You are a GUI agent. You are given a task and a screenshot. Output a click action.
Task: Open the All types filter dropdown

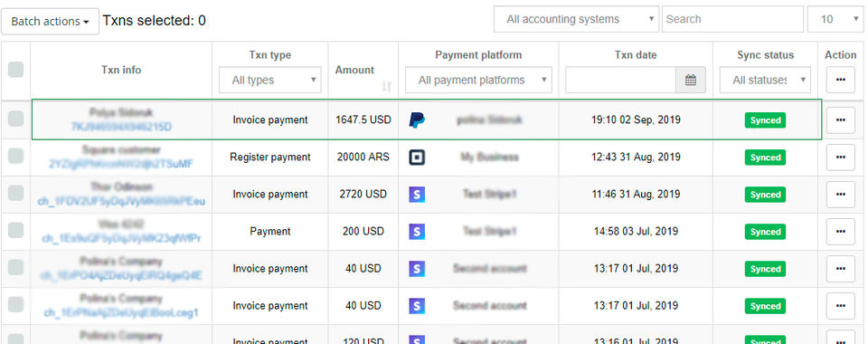tap(270, 81)
